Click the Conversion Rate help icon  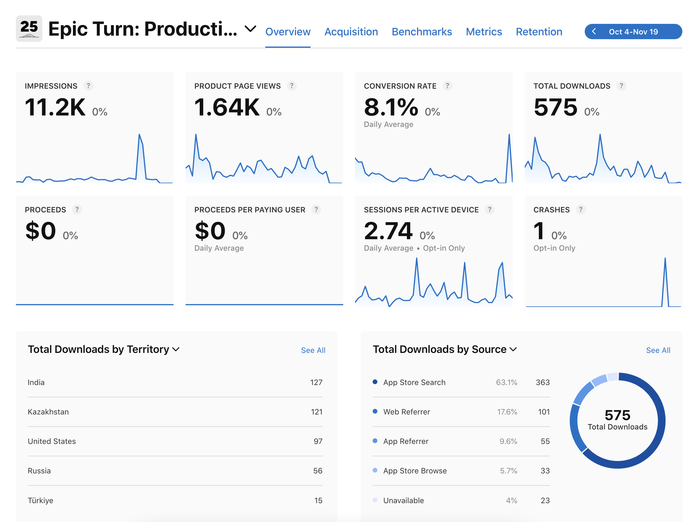pyautogui.click(x=447, y=86)
